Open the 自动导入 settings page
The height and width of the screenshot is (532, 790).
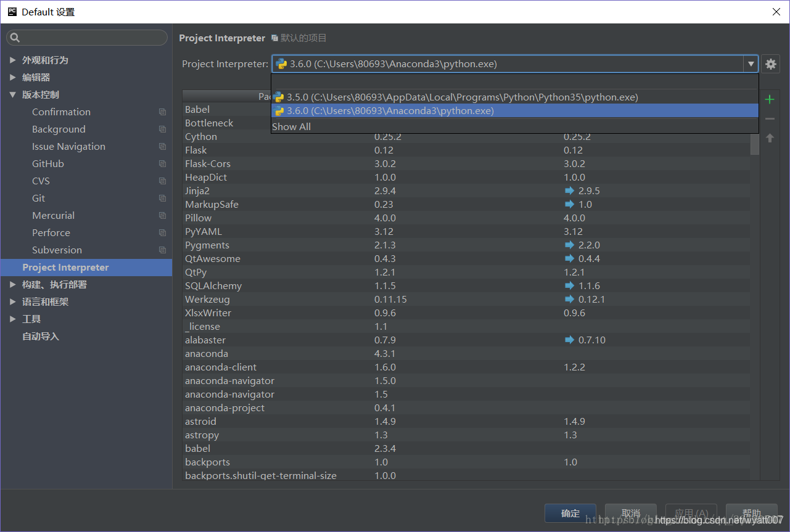tap(41, 337)
